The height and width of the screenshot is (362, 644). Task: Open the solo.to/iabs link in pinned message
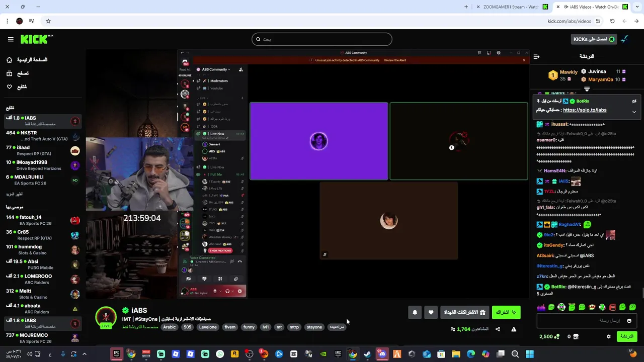click(585, 110)
